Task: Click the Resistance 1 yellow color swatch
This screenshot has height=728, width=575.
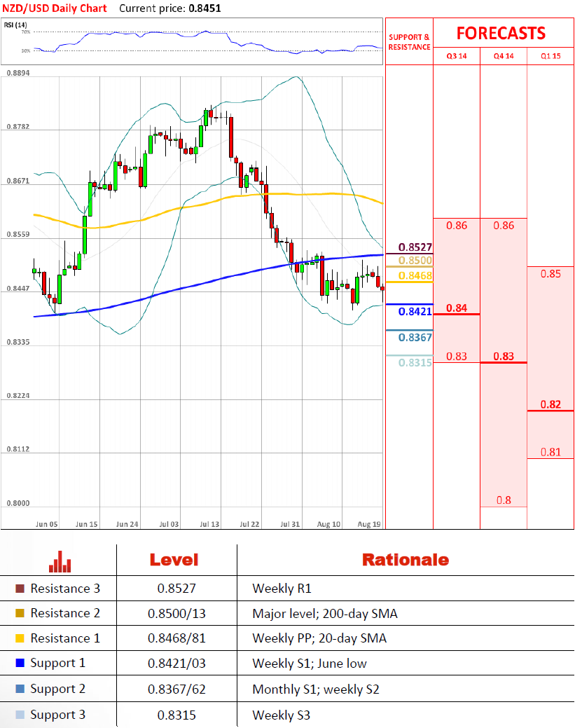Action: coord(20,638)
